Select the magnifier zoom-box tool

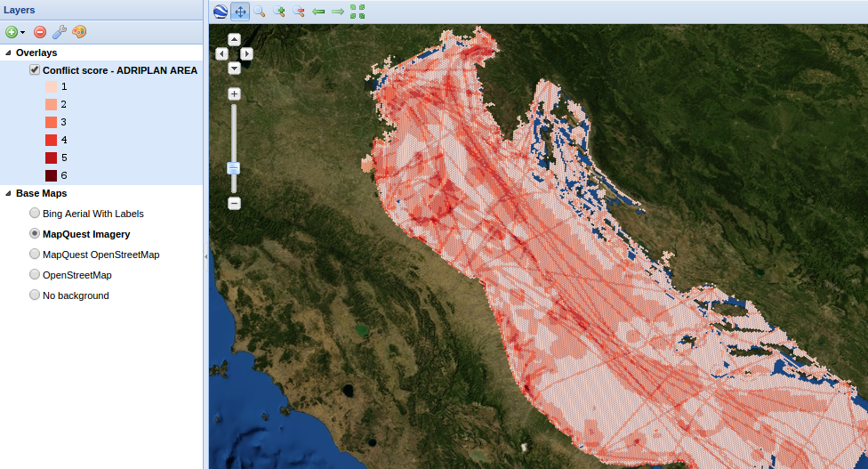click(259, 11)
